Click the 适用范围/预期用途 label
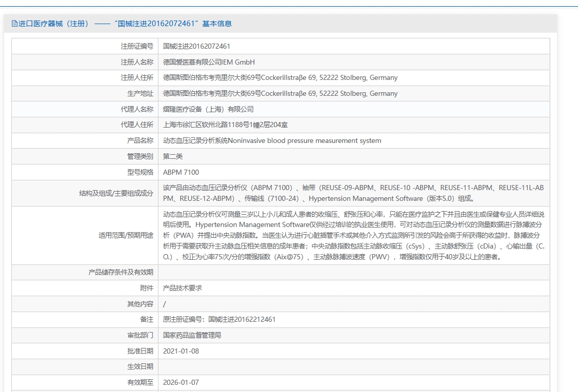This screenshot has width=578, height=392. pos(126,235)
